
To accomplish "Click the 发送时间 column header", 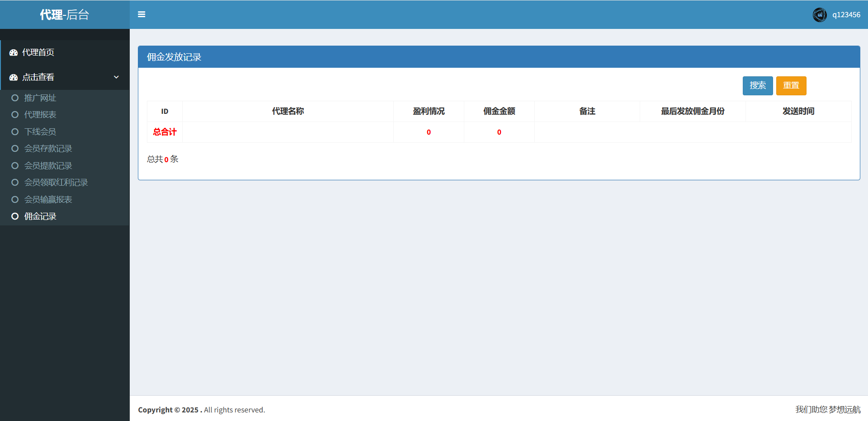I will pos(798,111).
